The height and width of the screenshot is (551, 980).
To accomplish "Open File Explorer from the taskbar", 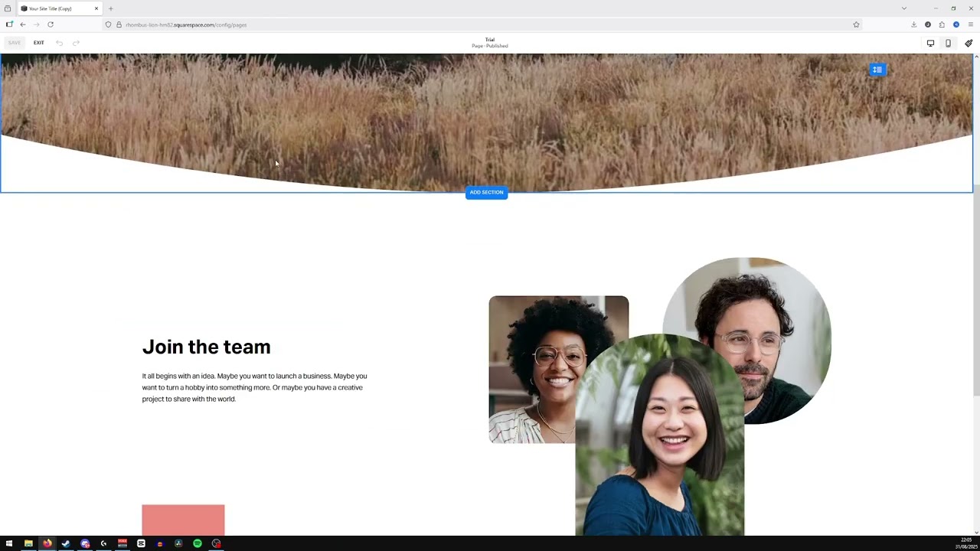I will 28,543.
